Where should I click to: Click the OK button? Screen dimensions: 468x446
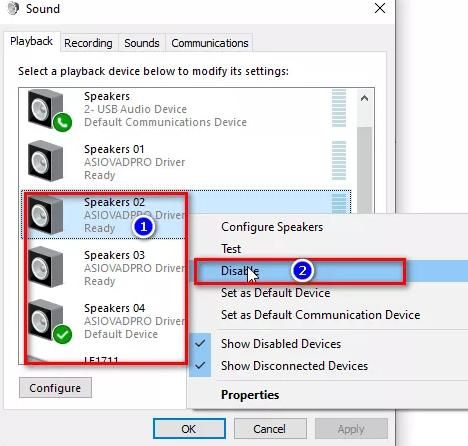coord(189,429)
